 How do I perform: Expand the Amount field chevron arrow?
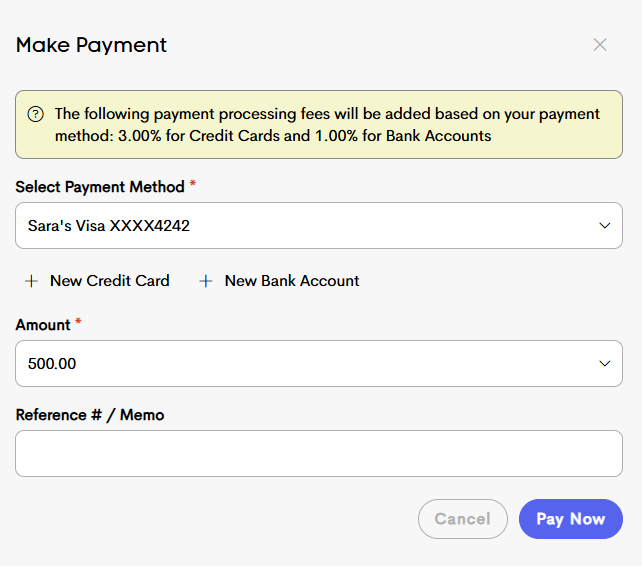click(605, 364)
